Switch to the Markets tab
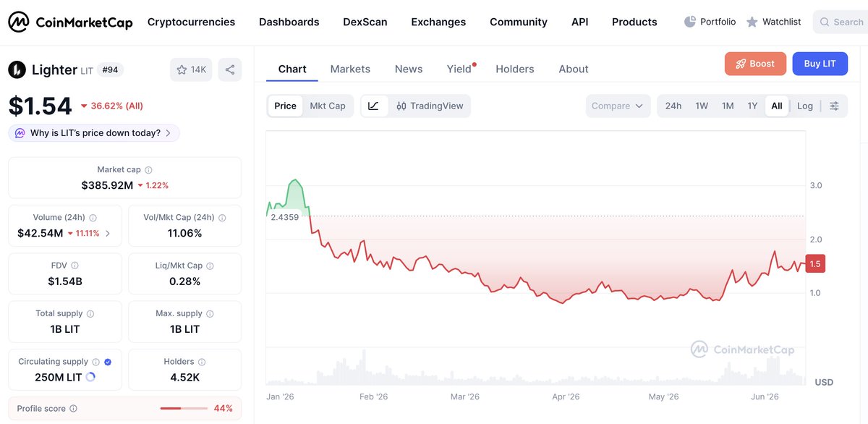The image size is (868, 424). 350,69
